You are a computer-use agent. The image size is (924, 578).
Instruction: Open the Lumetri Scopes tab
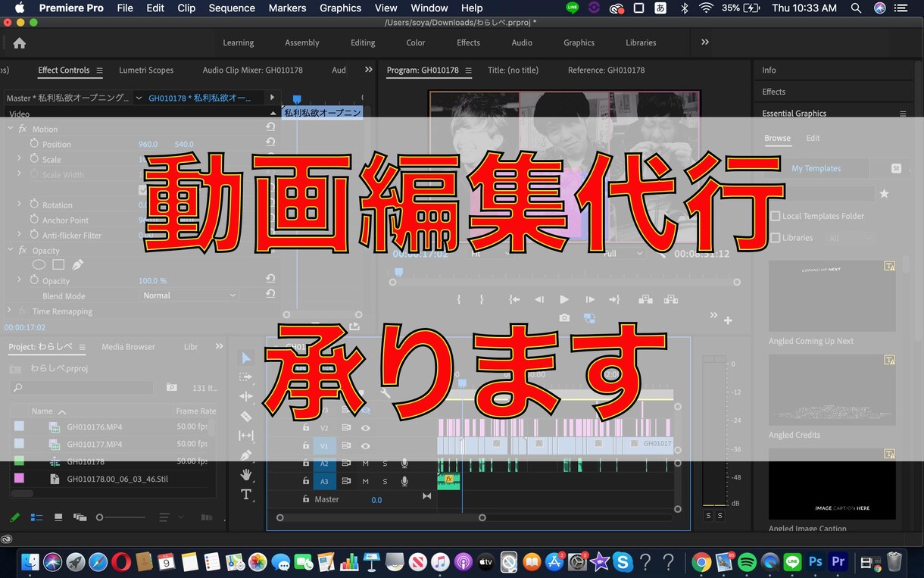[146, 70]
